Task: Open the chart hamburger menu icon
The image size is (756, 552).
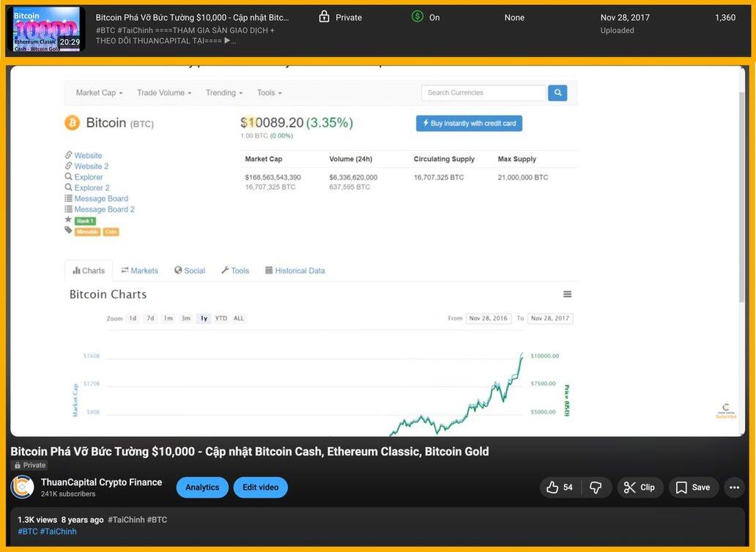Action: click(x=567, y=294)
